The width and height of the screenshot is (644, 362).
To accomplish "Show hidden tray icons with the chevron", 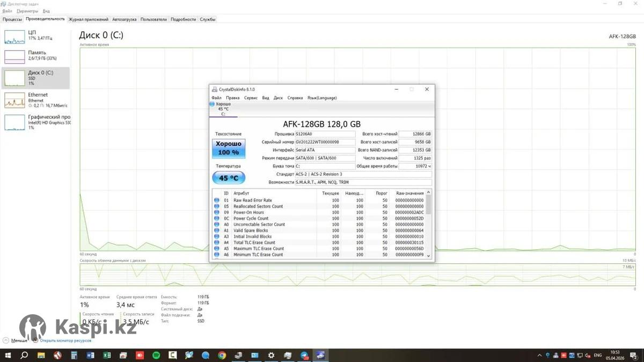I will click(x=539, y=355).
